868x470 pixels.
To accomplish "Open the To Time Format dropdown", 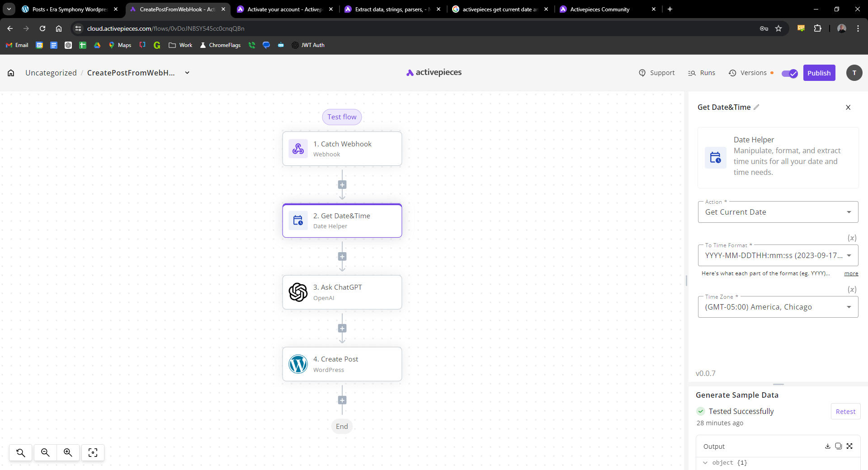I will click(x=778, y=255).
